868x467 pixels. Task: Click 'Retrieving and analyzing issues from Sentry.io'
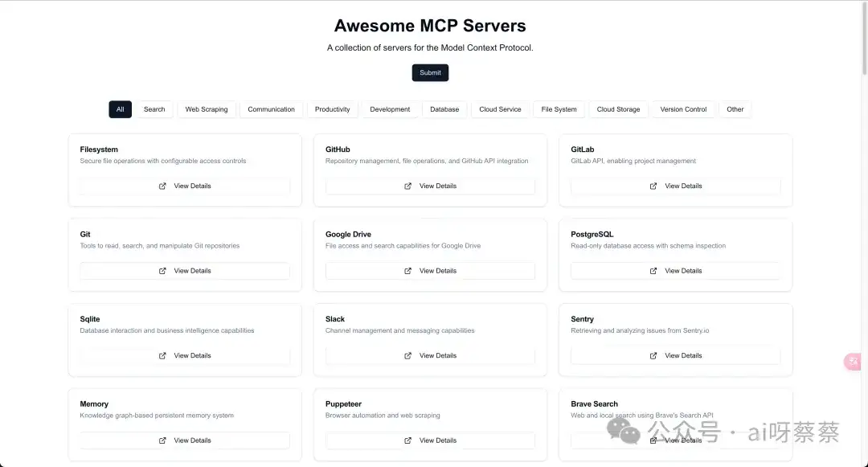640,331
